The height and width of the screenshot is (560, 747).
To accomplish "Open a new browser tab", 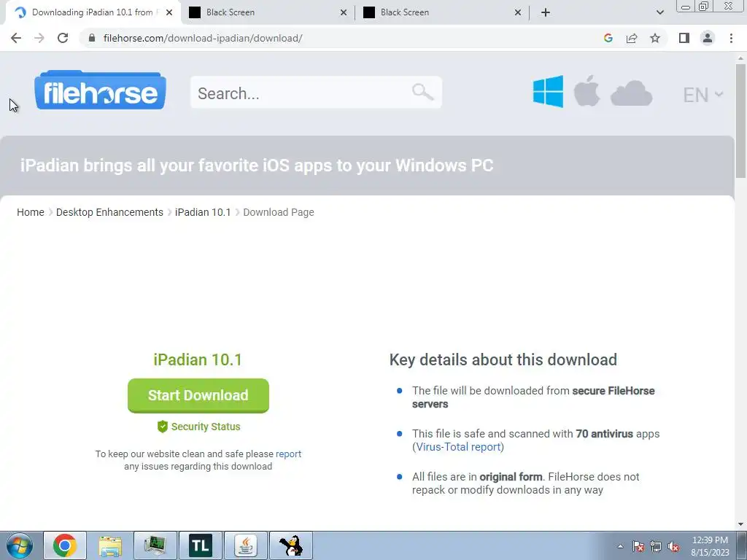I will tap(546, 12).
